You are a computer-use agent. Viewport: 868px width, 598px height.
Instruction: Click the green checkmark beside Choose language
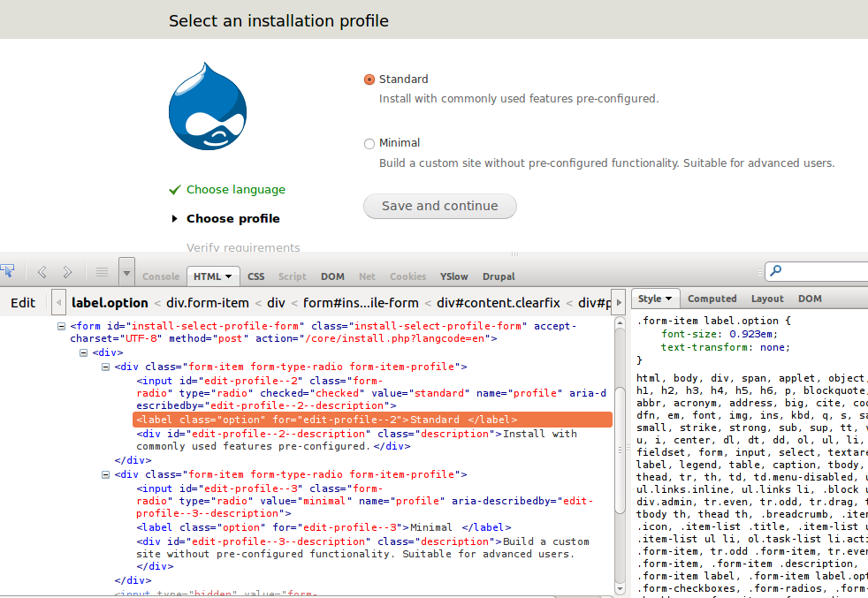(x=173, y=189)
